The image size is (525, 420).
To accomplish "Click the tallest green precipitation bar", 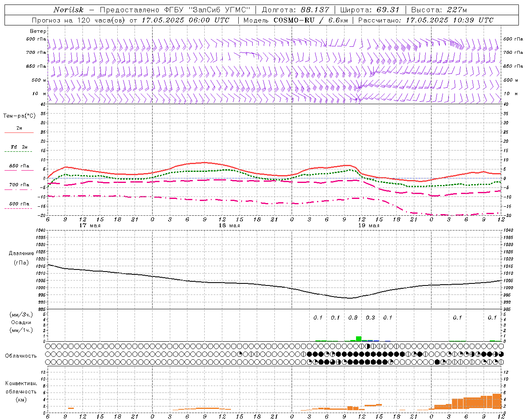I will tap(358, 339).
